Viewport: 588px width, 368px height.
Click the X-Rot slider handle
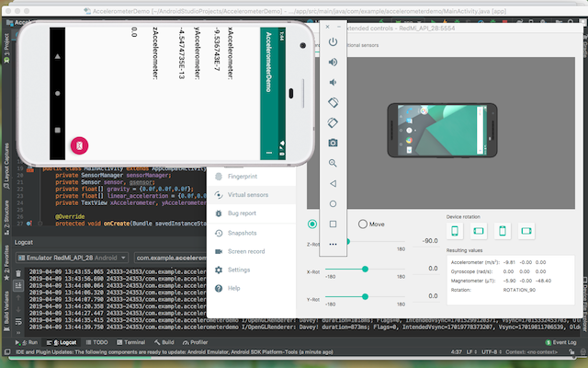[x=365, y=269]
